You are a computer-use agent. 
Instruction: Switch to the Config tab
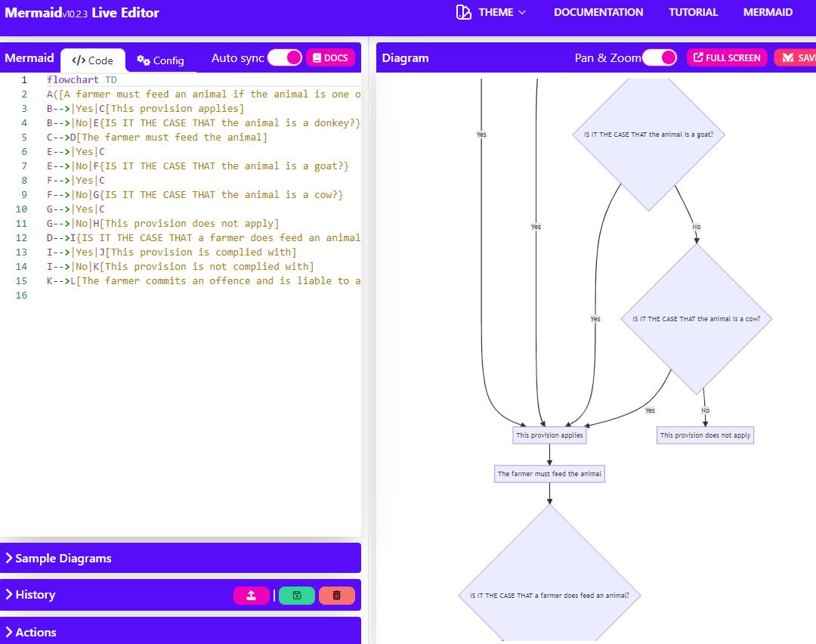(160, 60)
